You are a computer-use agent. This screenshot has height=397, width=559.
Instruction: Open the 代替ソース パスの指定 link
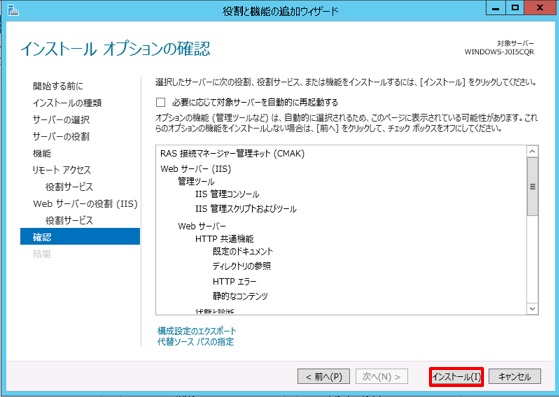196,342
